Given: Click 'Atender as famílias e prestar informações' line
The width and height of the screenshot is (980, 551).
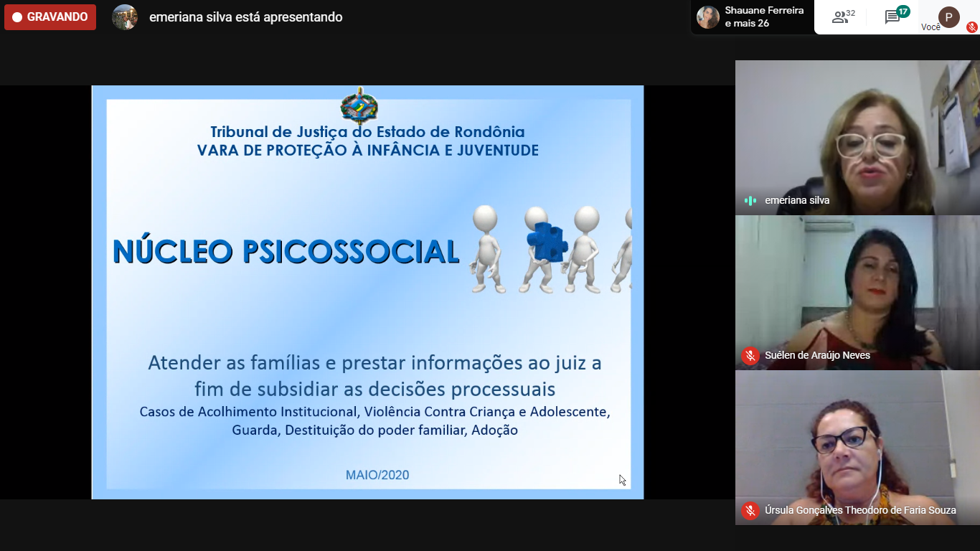Looking at the screenshot, I should point(374,363).
